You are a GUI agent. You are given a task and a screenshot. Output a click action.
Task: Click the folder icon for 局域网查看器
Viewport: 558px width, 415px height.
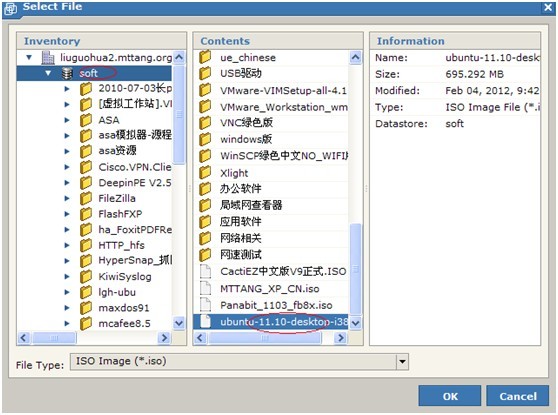tap(205, 205)
